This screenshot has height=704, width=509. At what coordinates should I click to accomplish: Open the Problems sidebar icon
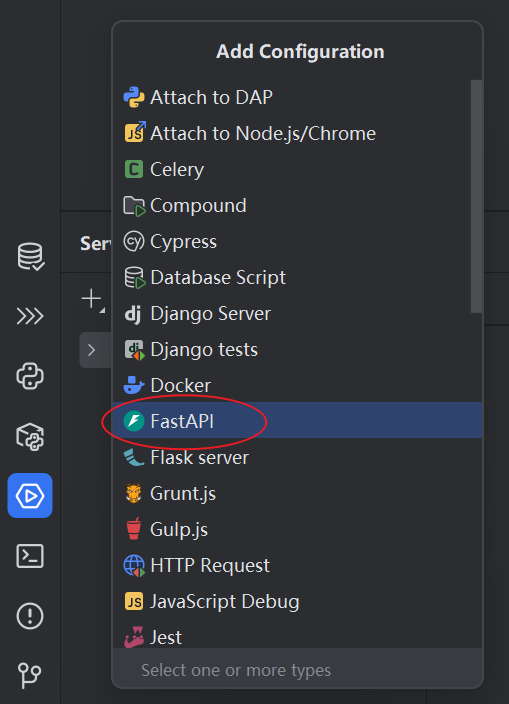pos(30,616)
